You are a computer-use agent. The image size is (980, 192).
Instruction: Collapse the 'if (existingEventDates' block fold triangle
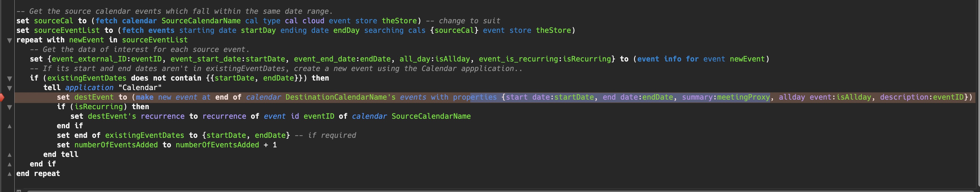[9, 79]
